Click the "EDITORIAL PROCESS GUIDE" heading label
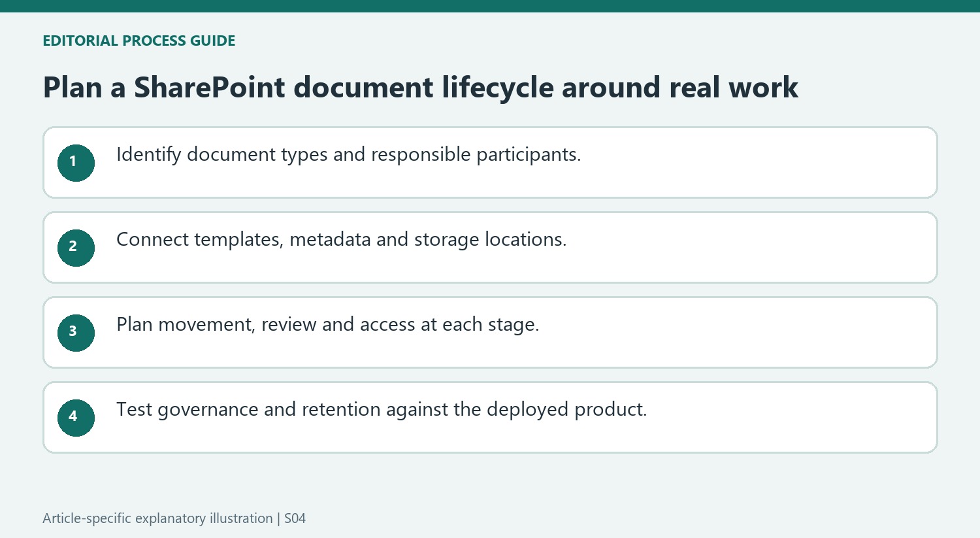Screen dimensions: 980x538 click(x=139, y=41)
